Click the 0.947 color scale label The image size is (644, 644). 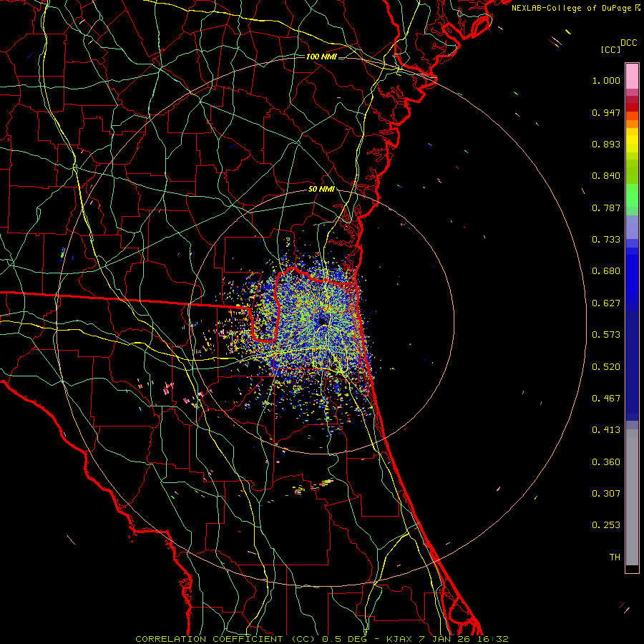(606, 112)
